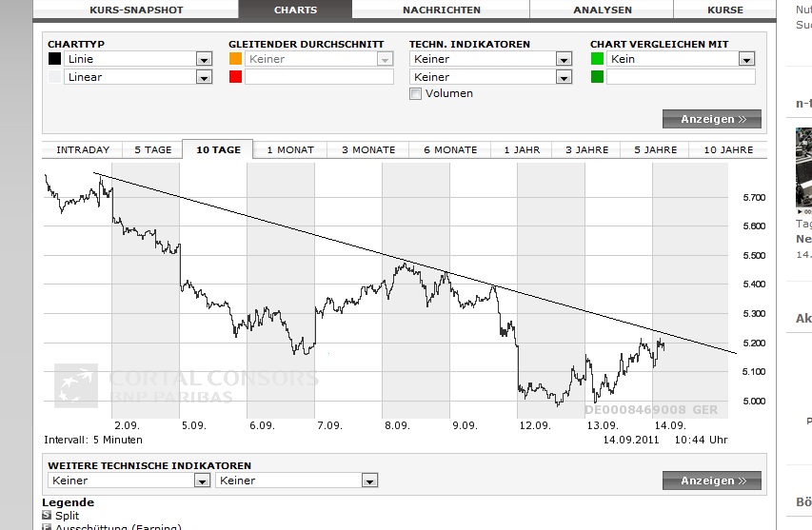Expand the first Techn. Indikatoren dropdown
This screenshot has width=812, height=530.
pyautogui.click(x=564, y=59)
